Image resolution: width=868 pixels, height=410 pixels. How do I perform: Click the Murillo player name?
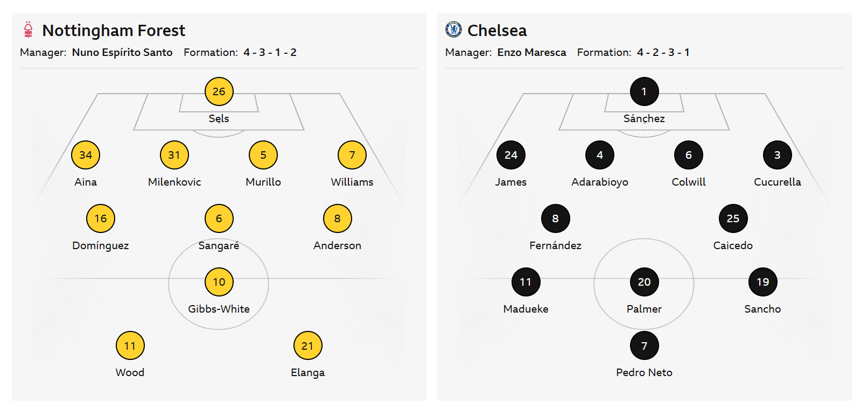pyautogui.click(x=263, y=182)
